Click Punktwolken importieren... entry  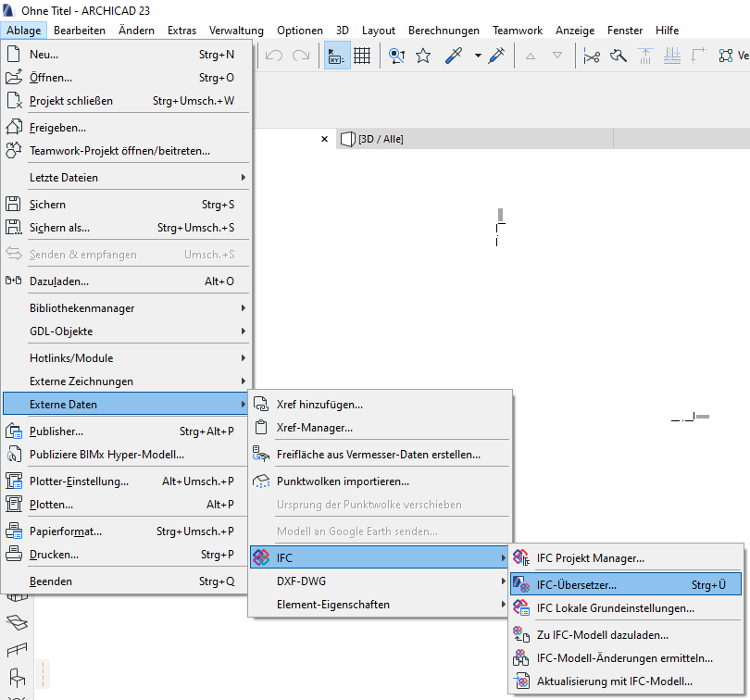point(381,481)
